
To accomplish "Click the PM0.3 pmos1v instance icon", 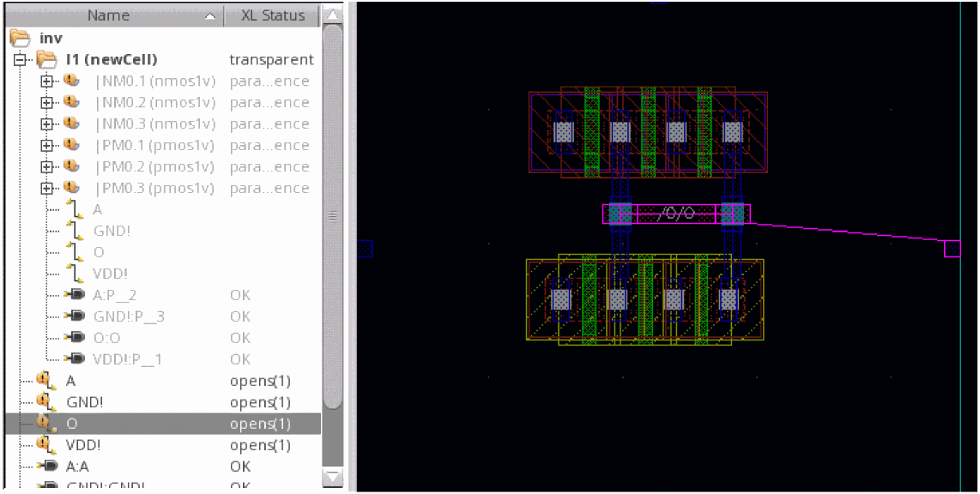I will tap(71, 189).
